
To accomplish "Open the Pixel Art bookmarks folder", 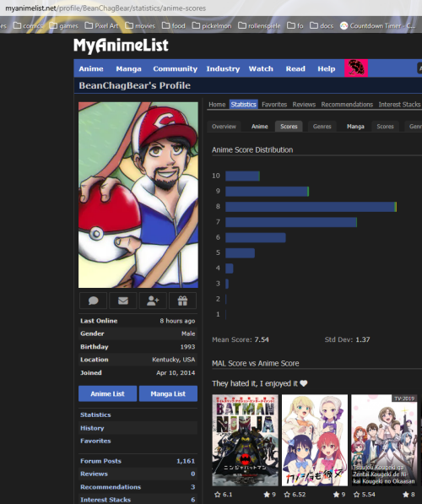I will [x=101, y=25].
